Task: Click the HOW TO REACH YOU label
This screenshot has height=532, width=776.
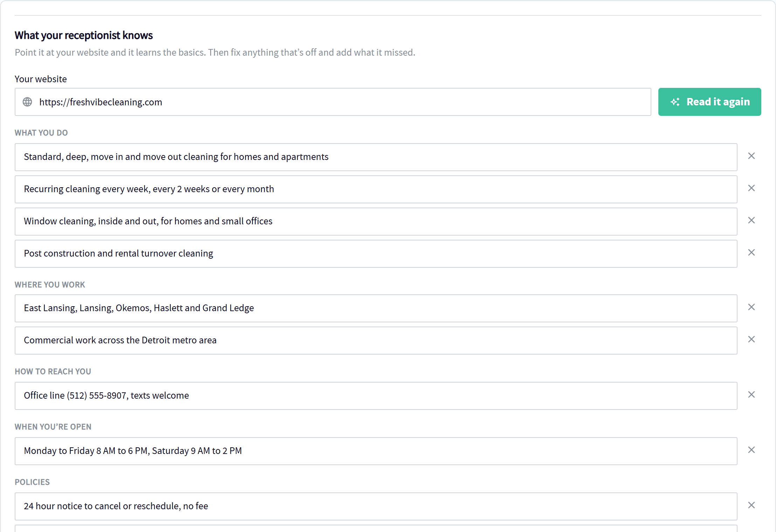Action: (53, 372)
